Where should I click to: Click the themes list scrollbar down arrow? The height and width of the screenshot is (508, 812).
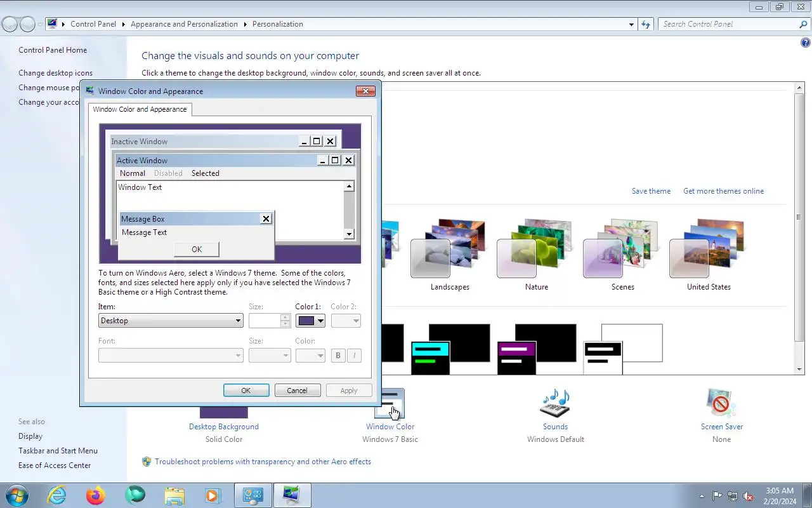tap(799, 369)
